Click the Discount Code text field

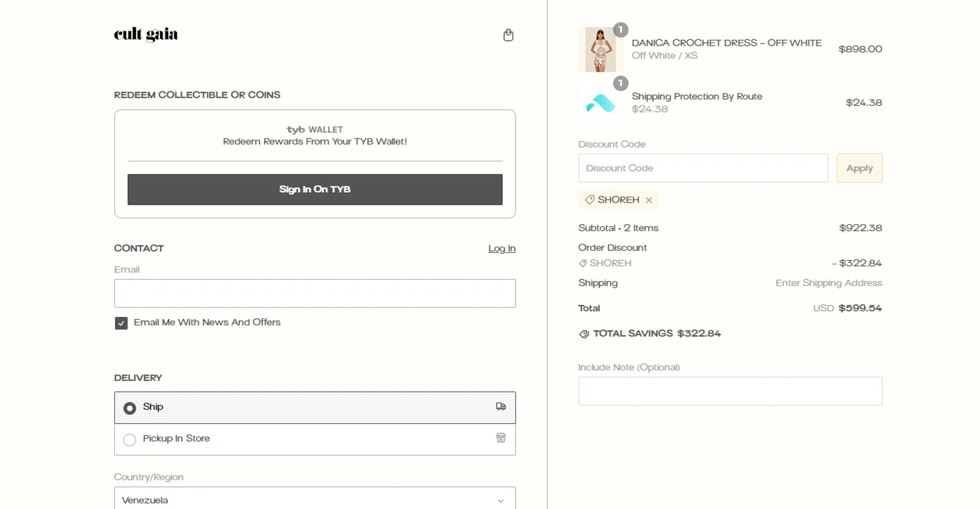(703, 169)
